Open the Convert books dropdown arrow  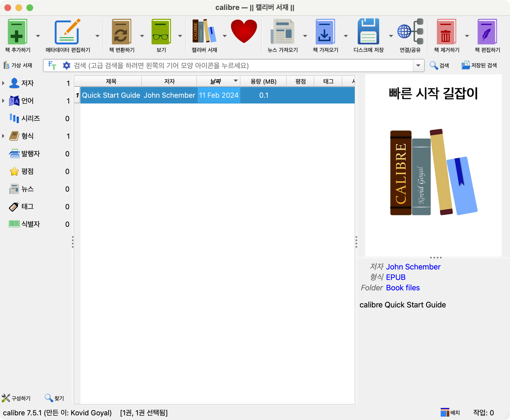(x=142, y=36)
